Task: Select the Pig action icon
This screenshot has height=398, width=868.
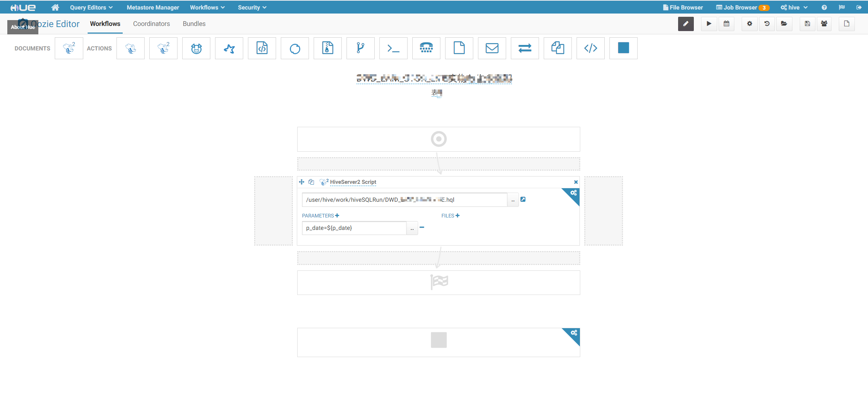Action: (196, 48)
